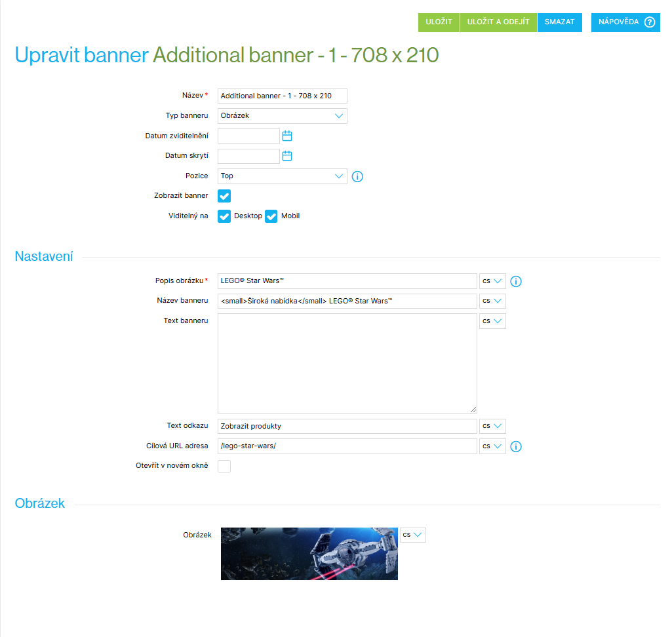Viewport: 672px width, 637px height.
Task: Click the SMAZAT button
Action: click(560, 22)
